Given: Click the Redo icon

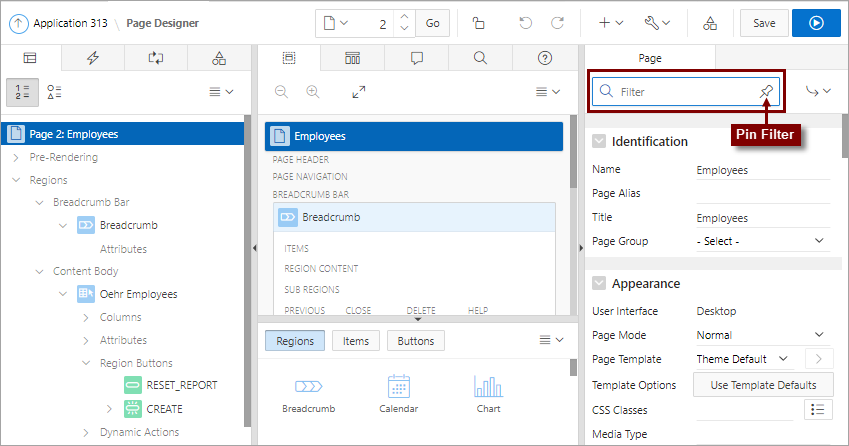Looking at the screenshot, I should point(557,23).
